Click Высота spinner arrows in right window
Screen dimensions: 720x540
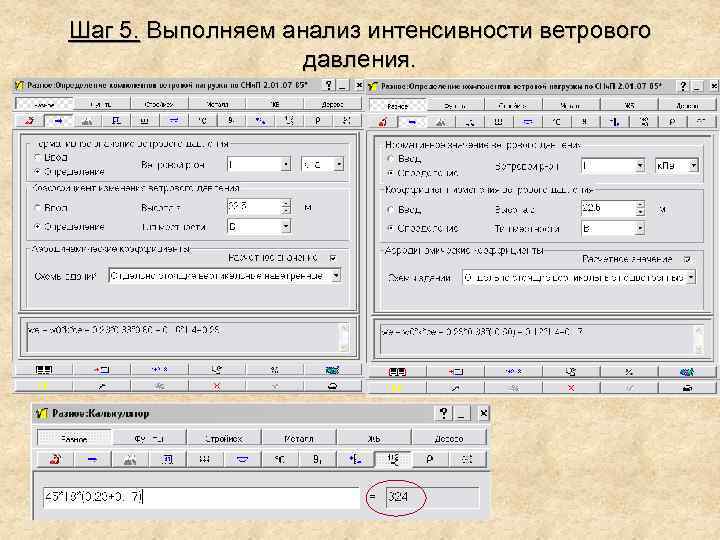click(x=640, y=208)
